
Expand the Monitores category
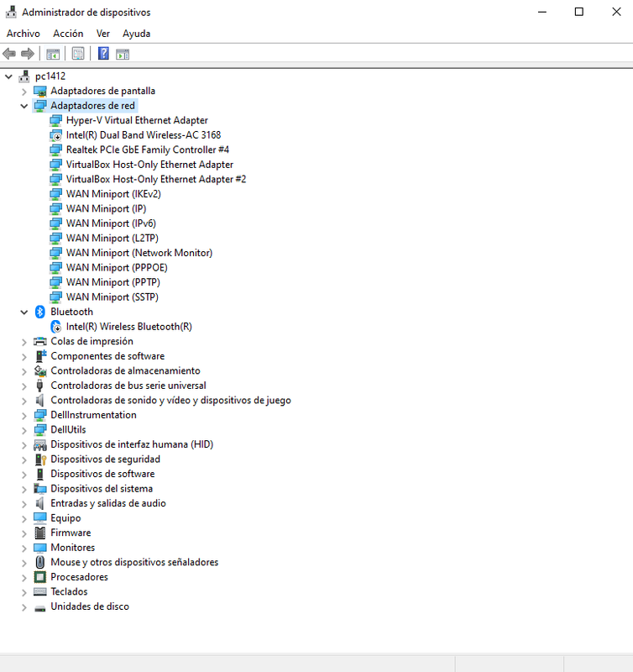pyautogui.click(x=24, y=548)
